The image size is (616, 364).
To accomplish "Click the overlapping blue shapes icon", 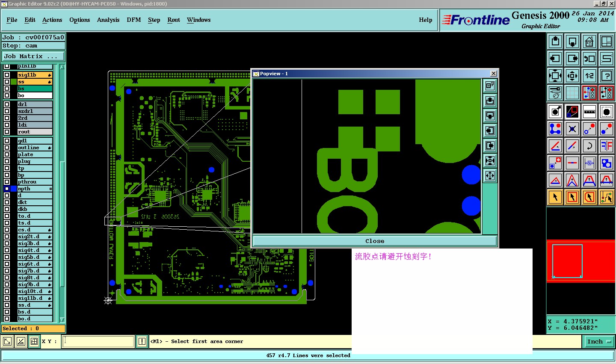I will coord(607,163).
